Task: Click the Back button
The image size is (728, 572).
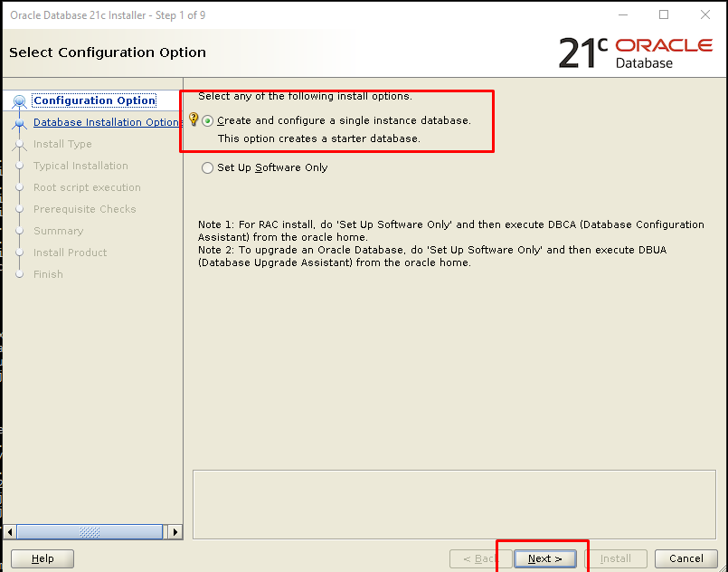Action: pyautogui.click(x=480, y=558)
